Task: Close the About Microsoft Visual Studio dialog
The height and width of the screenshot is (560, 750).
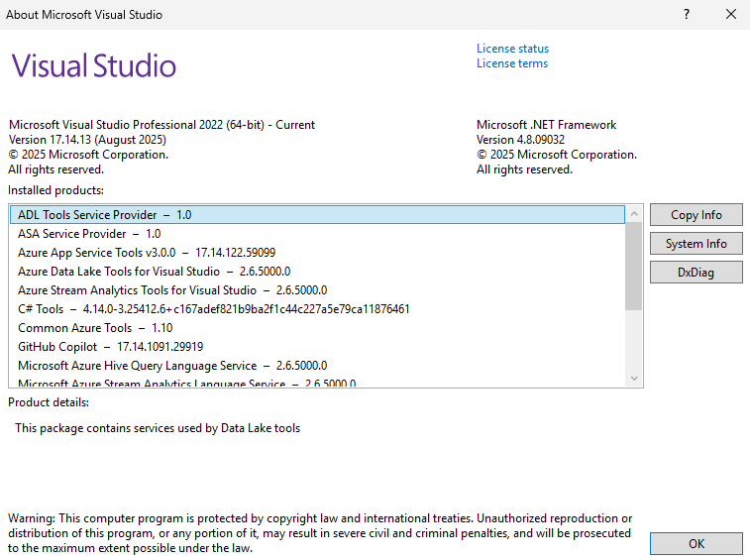Action: [731, 14]
